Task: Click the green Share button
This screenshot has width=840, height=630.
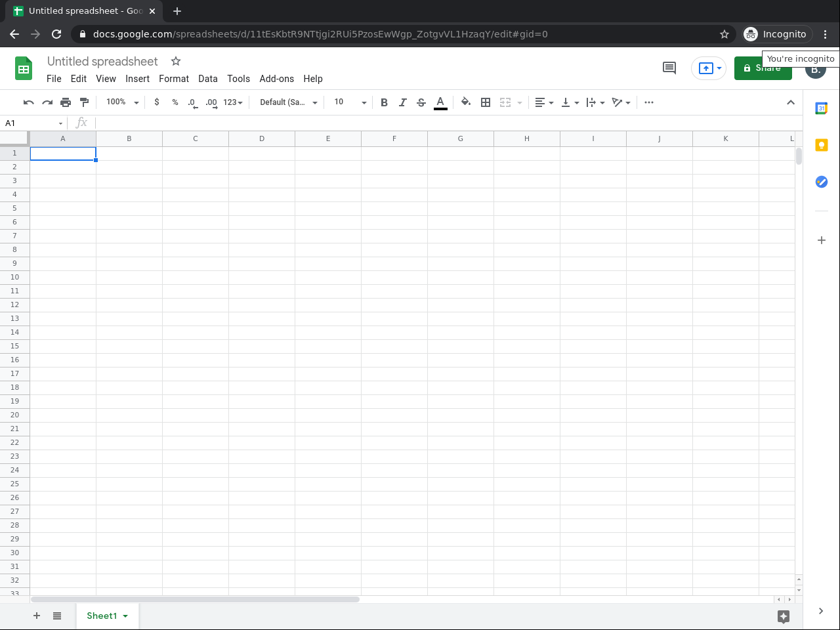Action: 763,68
